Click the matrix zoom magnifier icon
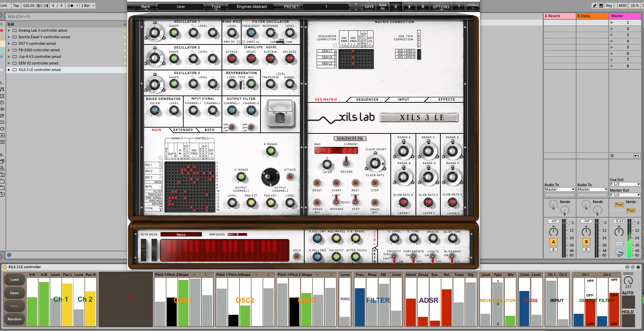Viewport: 644px width, 331px height. 161,158
